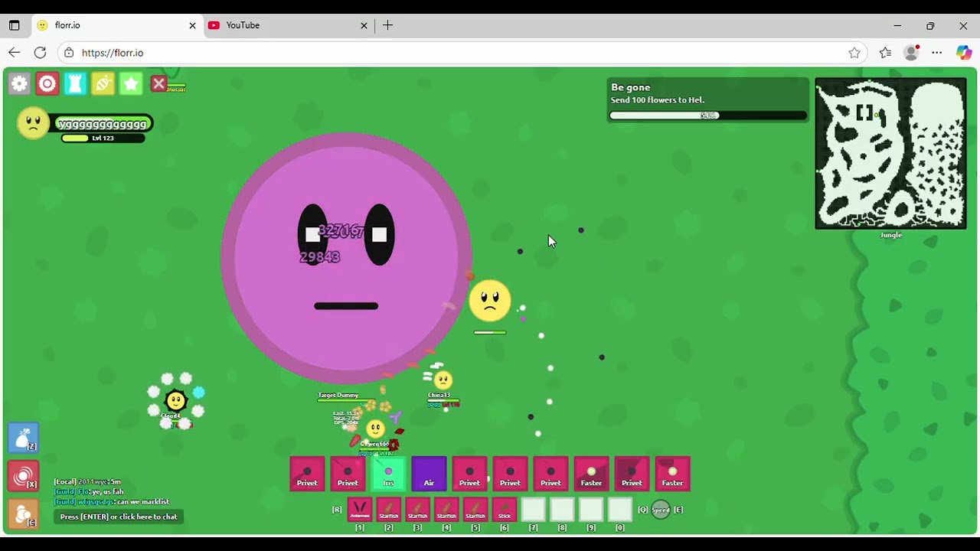Switch to the florr.io browser tab

point(119,25)
